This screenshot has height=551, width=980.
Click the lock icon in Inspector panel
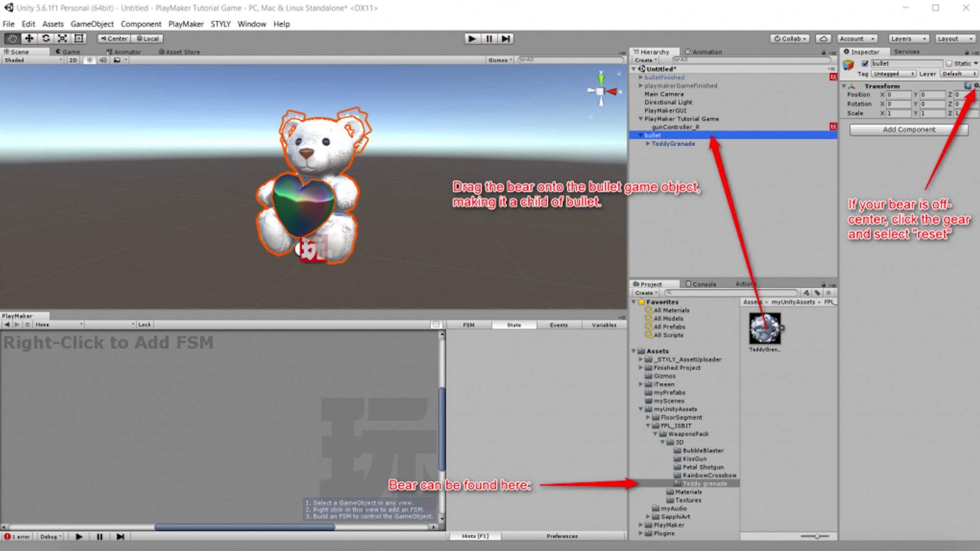(x=967, y=52)
